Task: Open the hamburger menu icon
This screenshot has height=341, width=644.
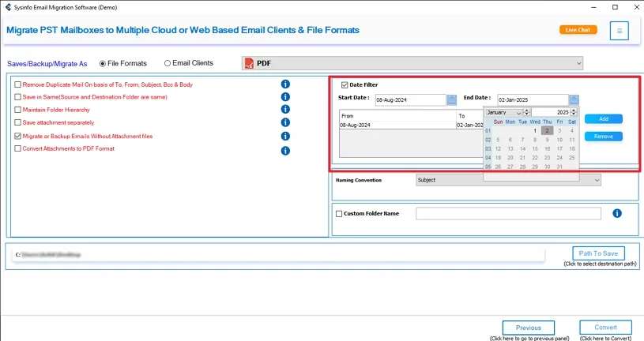Action: [619, 31]
